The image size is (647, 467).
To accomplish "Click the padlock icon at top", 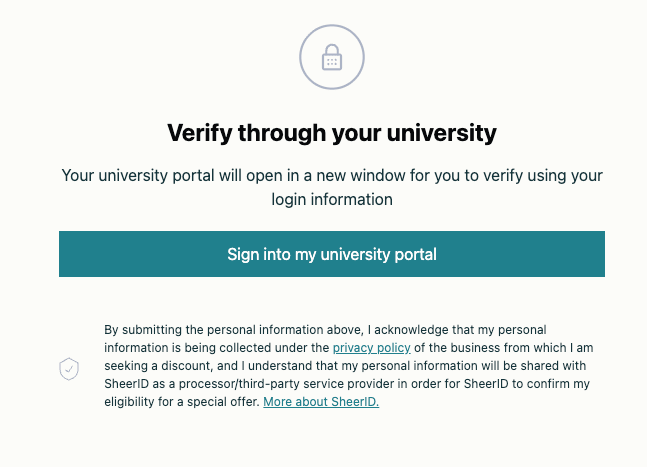I will click(x=332, y=58).
